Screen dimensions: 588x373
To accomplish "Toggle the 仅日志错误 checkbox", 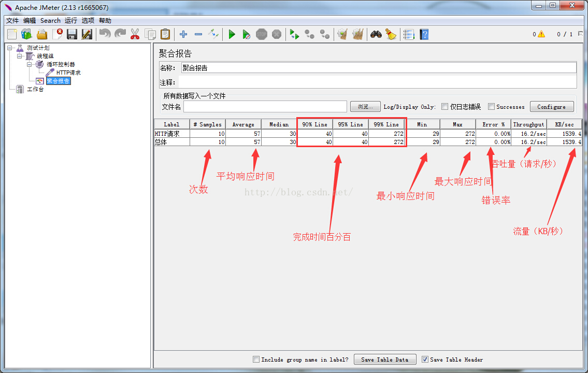I will (444, 107).
